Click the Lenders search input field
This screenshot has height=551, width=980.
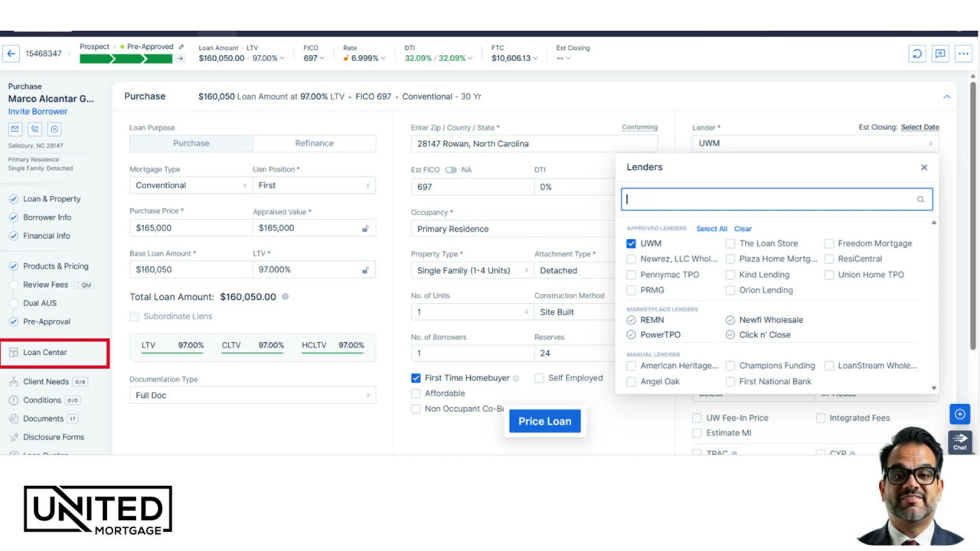(x=776, y=200)
